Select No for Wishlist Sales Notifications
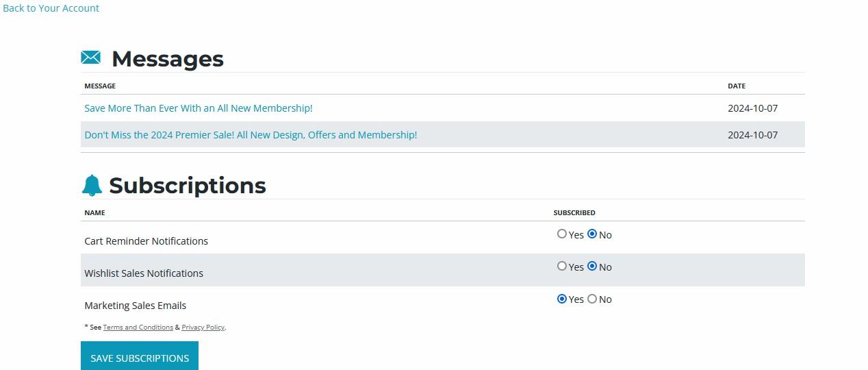The height and width of the screenshot is (370, 868). (592, 267)
